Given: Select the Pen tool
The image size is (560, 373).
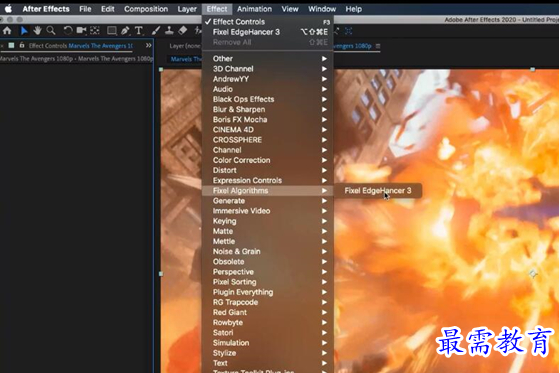Looking at the screenshot, I should (125, 31).
